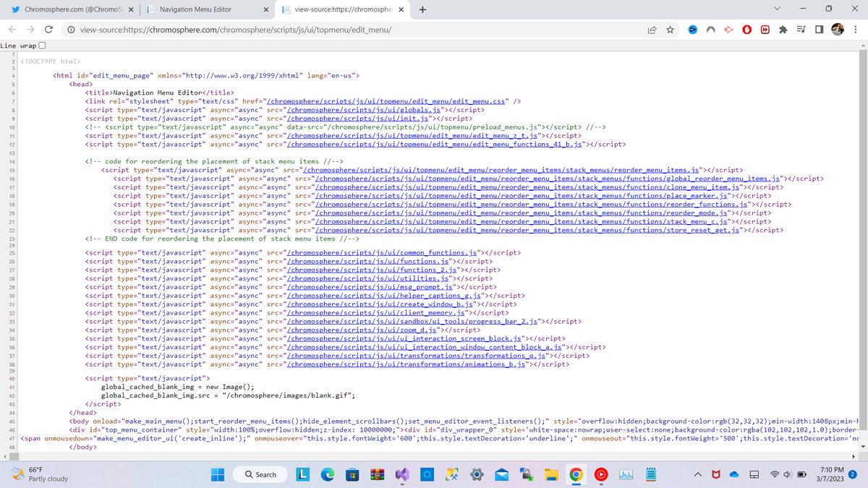Open the client_memory.js link
This screenshot has width=868, height=488.
[377, 314]
